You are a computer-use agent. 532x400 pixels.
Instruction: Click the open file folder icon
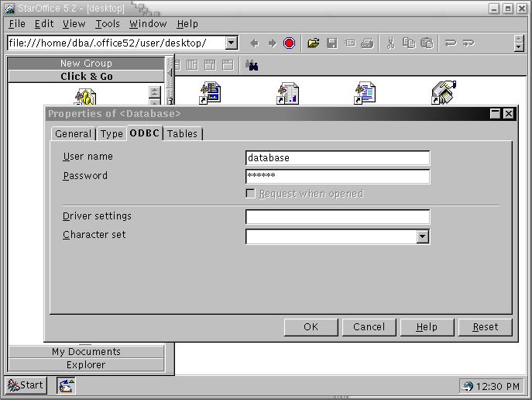314,43
